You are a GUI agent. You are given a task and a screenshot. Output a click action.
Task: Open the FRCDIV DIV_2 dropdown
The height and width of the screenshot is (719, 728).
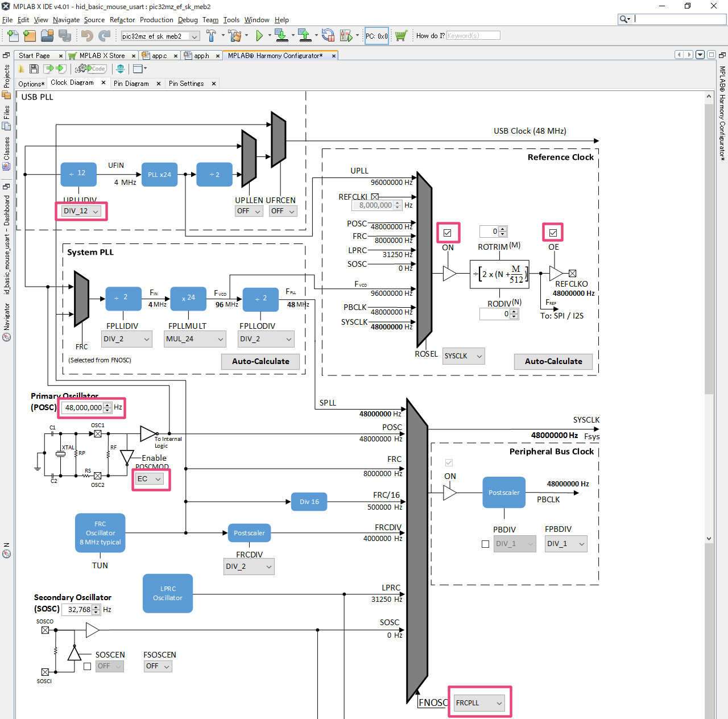tap(249, 567)
